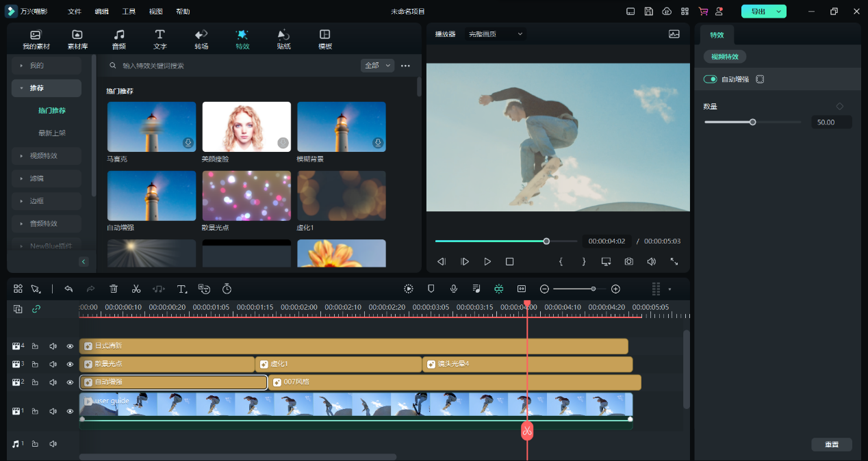The image size is (868, 461).
Task: Click the 重置 reset button
Action: pos(832,445)
